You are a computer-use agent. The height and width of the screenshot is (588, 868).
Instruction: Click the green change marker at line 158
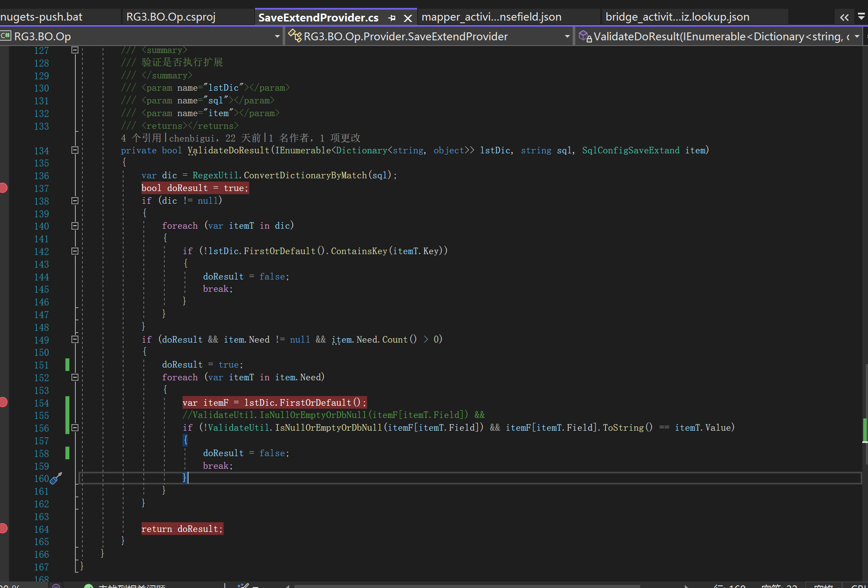(67, 453)
